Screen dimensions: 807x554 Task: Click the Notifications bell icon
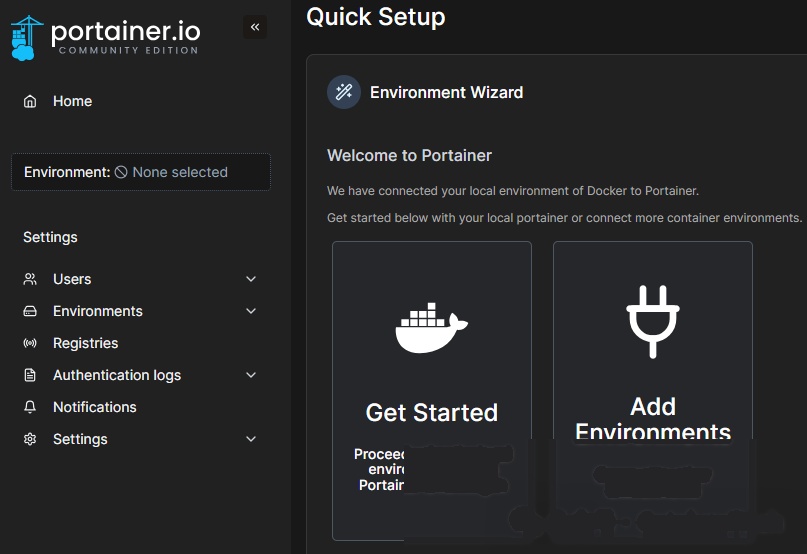[30, 407]
